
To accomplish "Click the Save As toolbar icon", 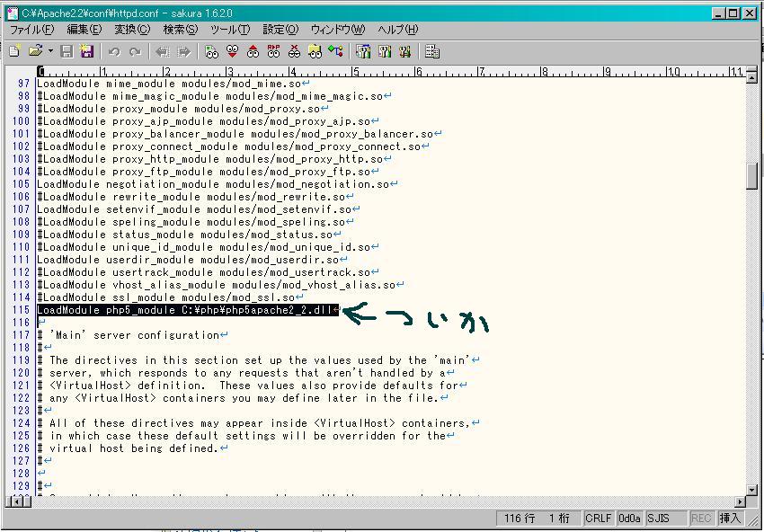I will tap(86, 51).
